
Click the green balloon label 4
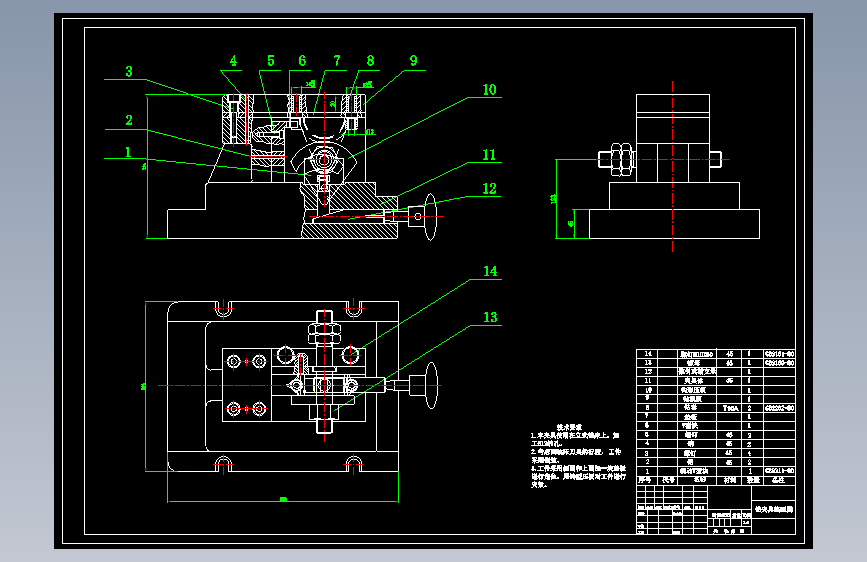point(233,61)
